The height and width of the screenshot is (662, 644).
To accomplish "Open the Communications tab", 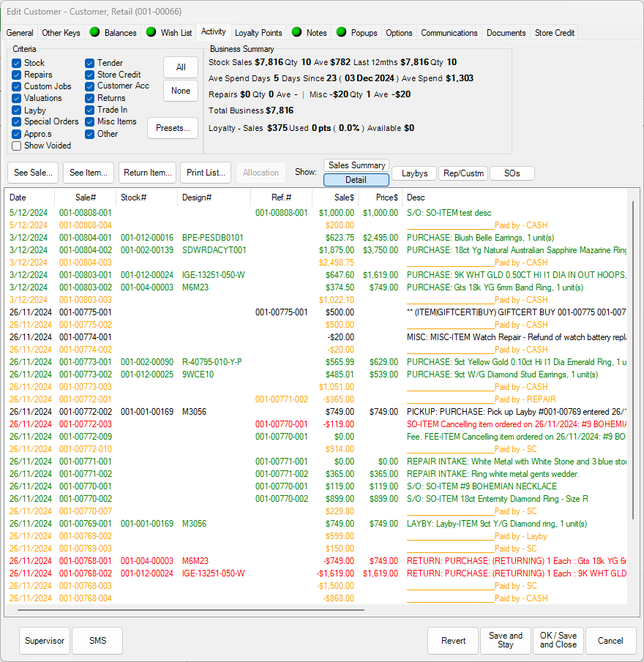I will pos(449,32).
